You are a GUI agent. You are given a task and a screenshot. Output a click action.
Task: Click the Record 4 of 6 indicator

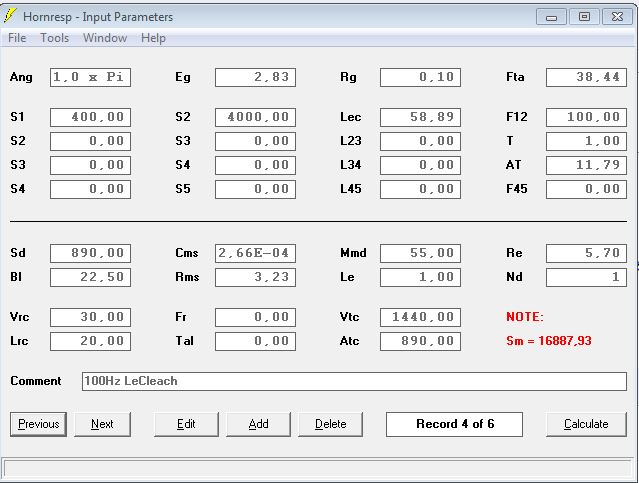454,424
